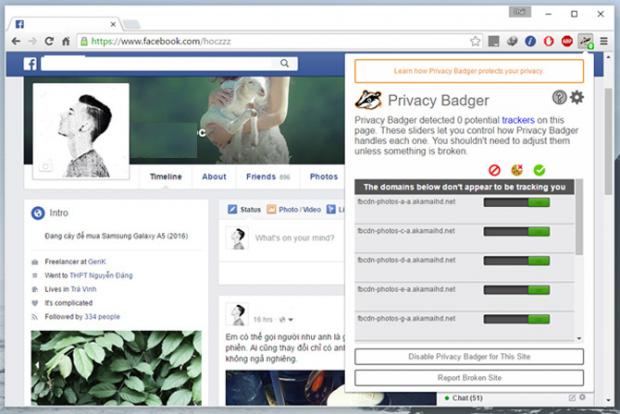Click the Facebook logo icon

(31, 64)
